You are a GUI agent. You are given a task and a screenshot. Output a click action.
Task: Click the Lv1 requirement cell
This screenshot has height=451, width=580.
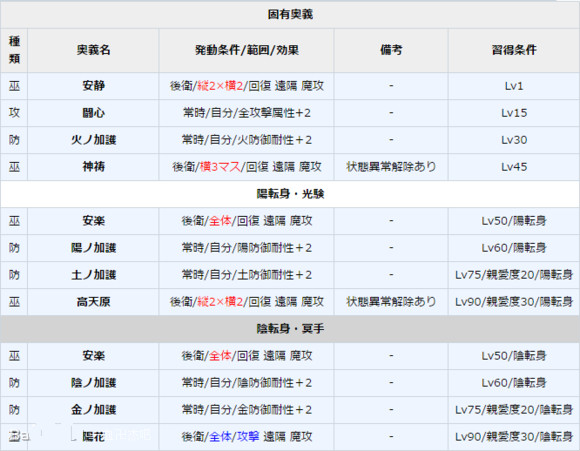514,86
